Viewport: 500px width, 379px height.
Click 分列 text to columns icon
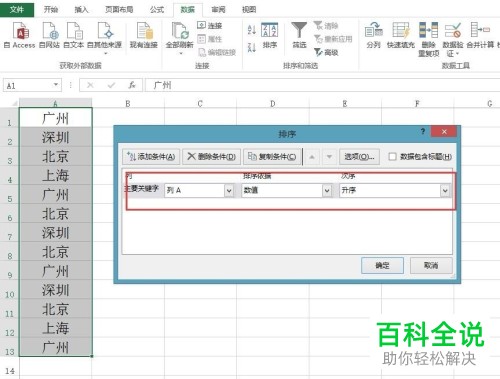click(373, 35)
